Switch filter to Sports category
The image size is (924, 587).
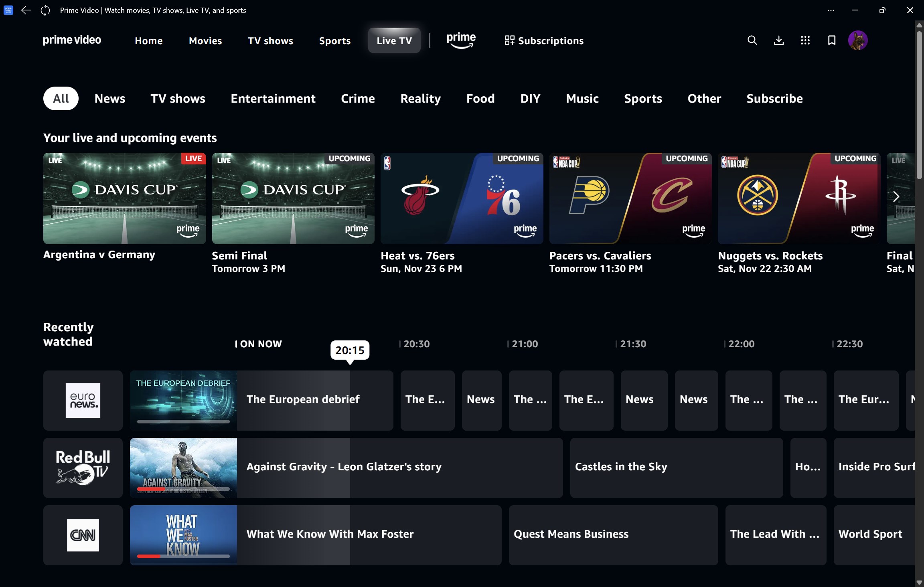(642, 98)
